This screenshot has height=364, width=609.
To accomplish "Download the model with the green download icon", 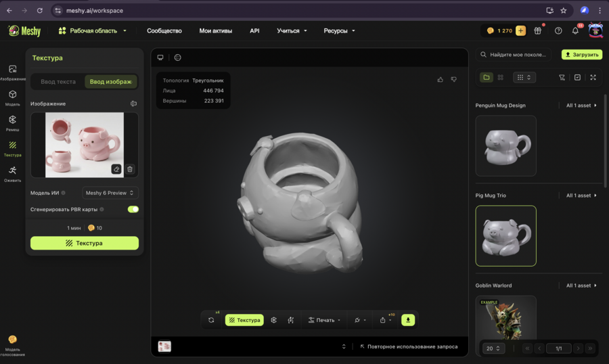I will click(x=408, y=320).
